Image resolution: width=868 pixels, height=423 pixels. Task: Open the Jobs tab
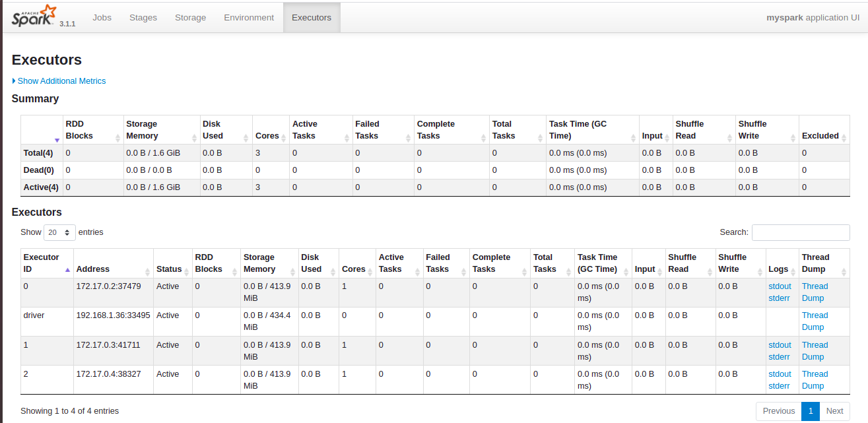[x=102, y=17]
